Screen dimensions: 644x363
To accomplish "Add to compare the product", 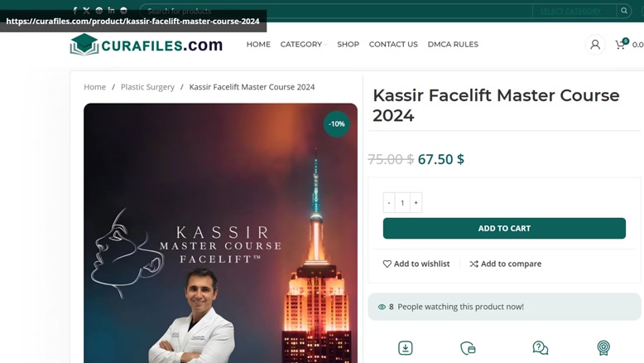I will 505,264.
